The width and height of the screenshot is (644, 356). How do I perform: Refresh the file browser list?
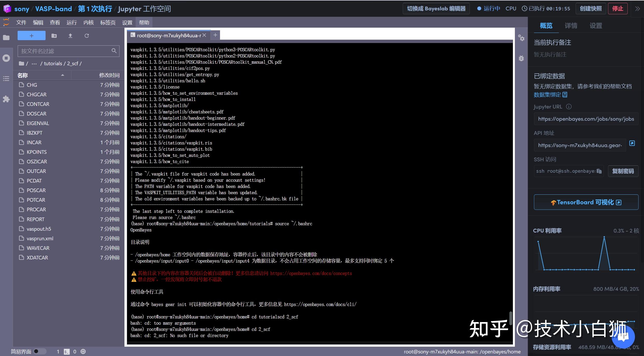pyautogui.click(x=87, y=36)
